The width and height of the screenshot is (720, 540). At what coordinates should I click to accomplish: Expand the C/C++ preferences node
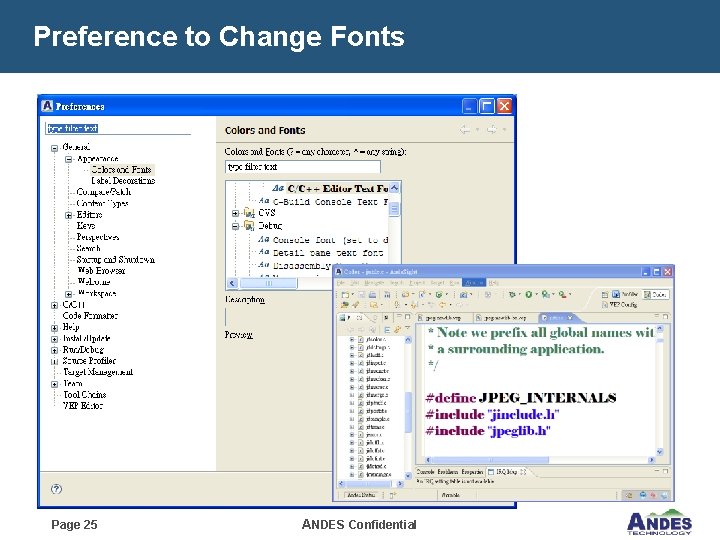click(55, 305)
